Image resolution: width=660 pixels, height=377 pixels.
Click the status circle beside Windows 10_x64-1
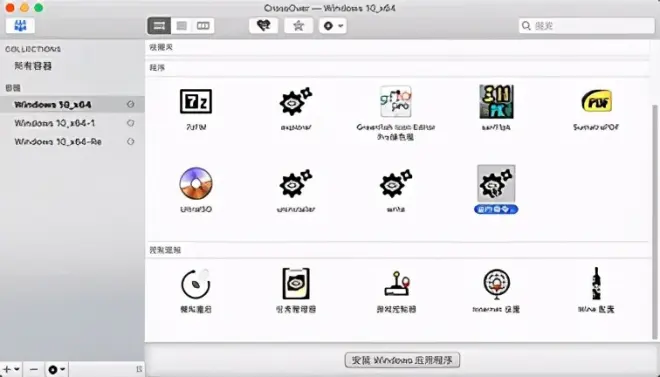(130, 123)
